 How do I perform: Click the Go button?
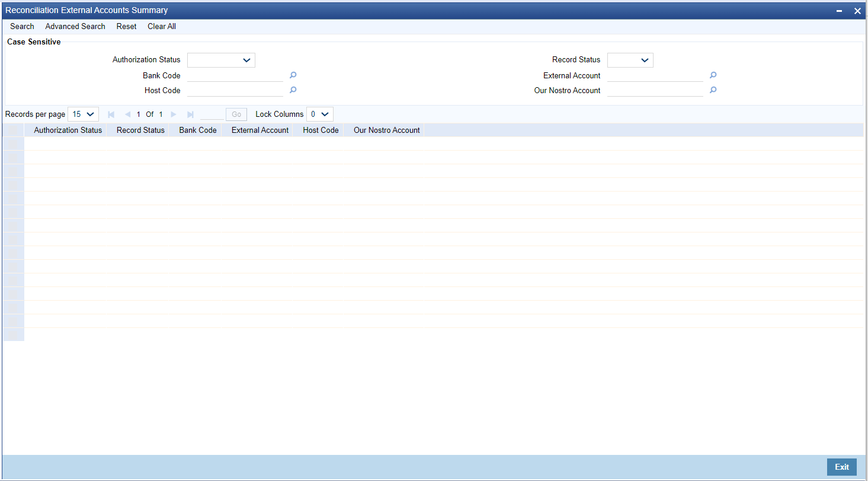point(236,114)
